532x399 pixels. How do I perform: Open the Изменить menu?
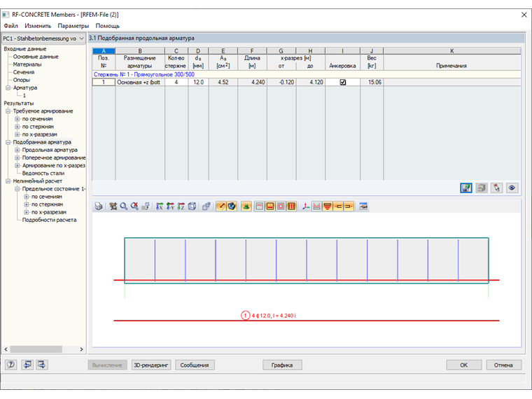(38, 26)
